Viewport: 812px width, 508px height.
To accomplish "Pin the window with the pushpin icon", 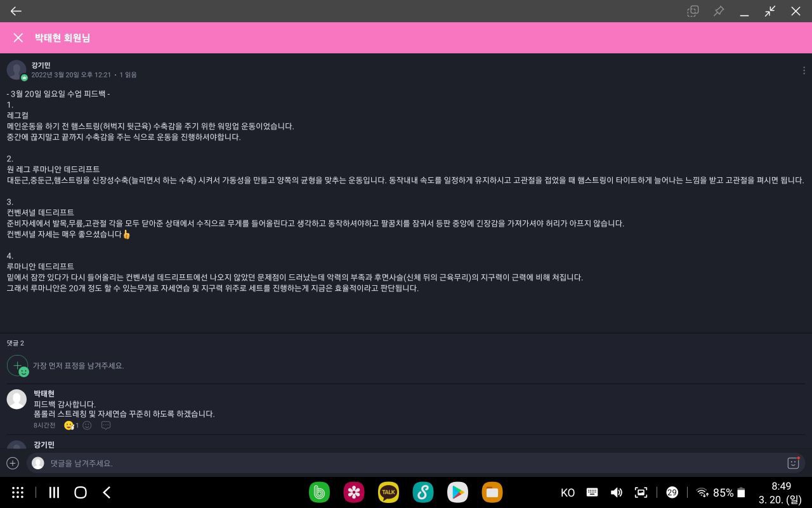I will click(719, 11).
